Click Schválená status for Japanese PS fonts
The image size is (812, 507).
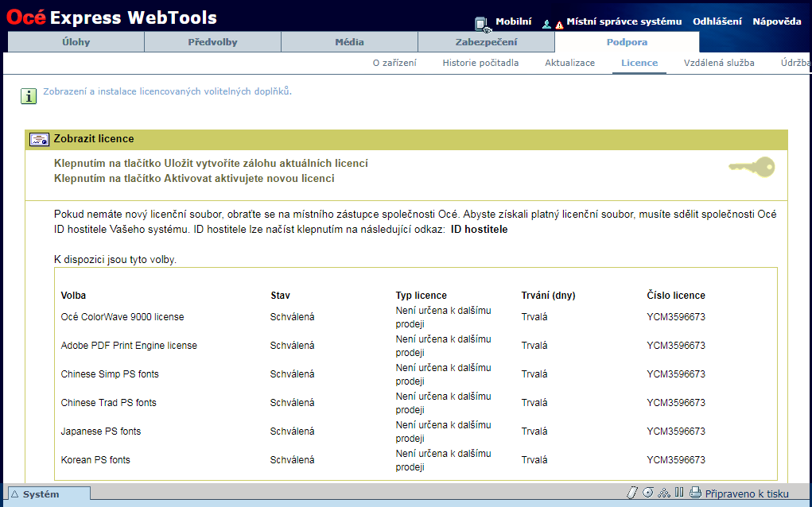point(292,431)
